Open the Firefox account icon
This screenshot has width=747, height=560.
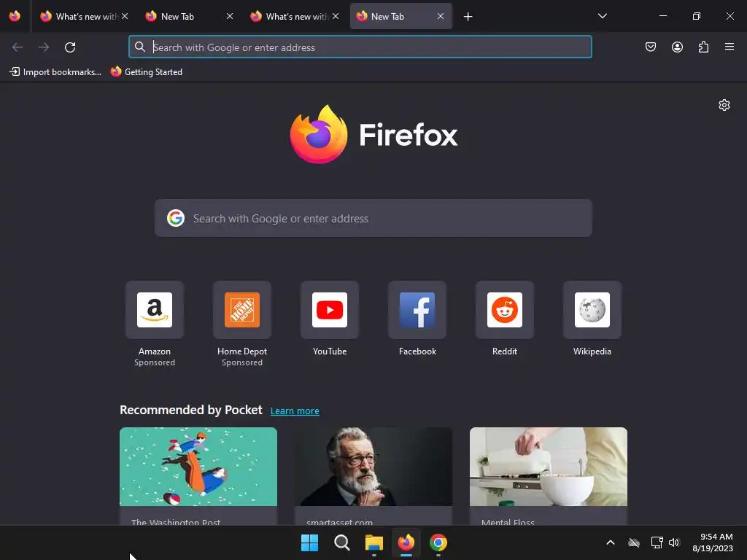pos(677,47)
